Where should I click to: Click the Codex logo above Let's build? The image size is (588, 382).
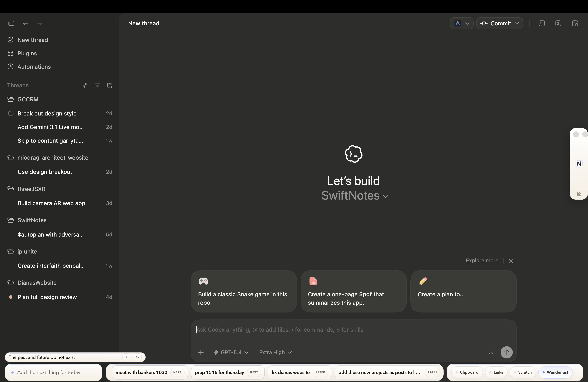pyautogui.click(x=354, y=154)
